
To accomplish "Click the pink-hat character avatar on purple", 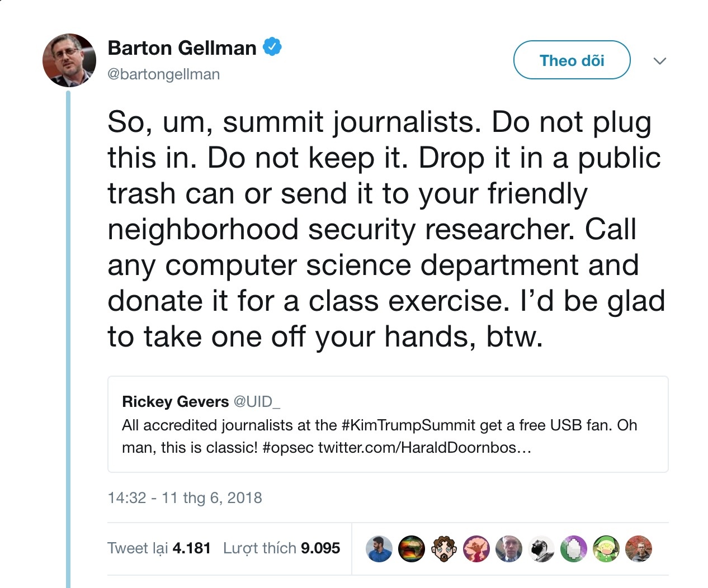I will (x=476, y=549).
